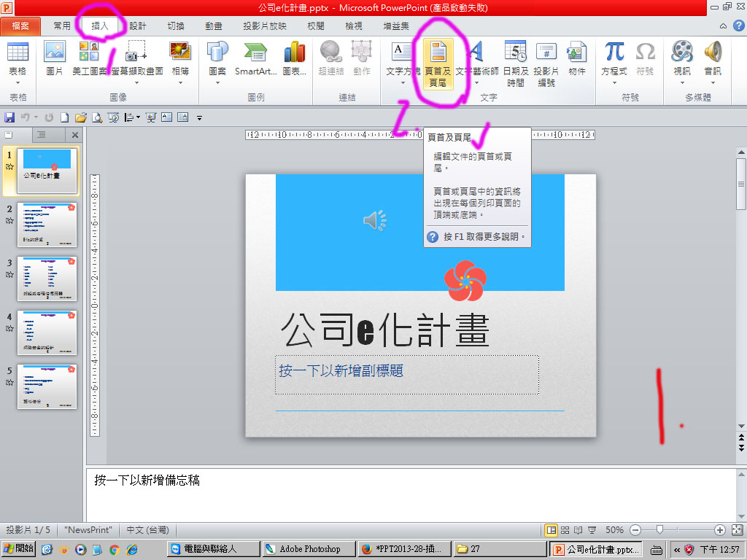
Task: Expand the 音訊 dropdown arrow
Action: tap(713, 83)
